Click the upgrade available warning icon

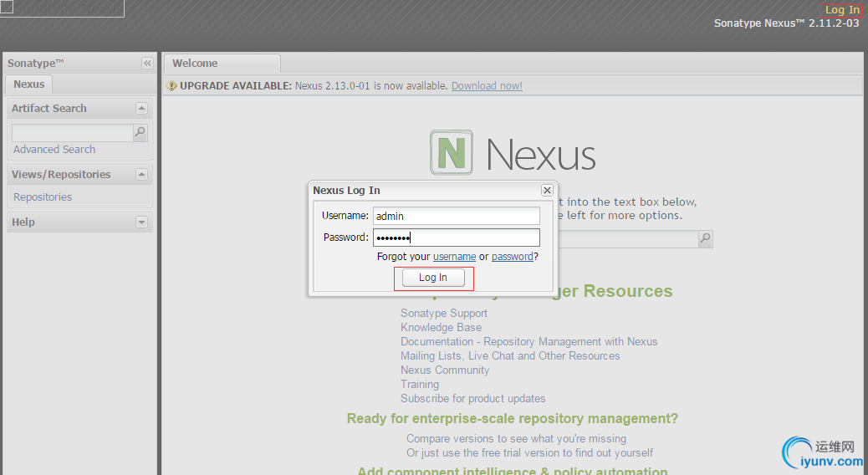tap(171, 86)
